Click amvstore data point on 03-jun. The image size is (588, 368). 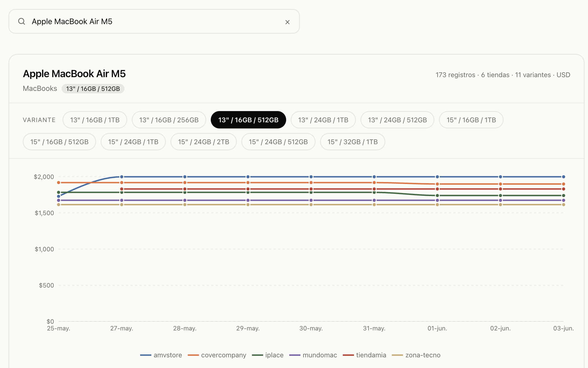(564, 177)
